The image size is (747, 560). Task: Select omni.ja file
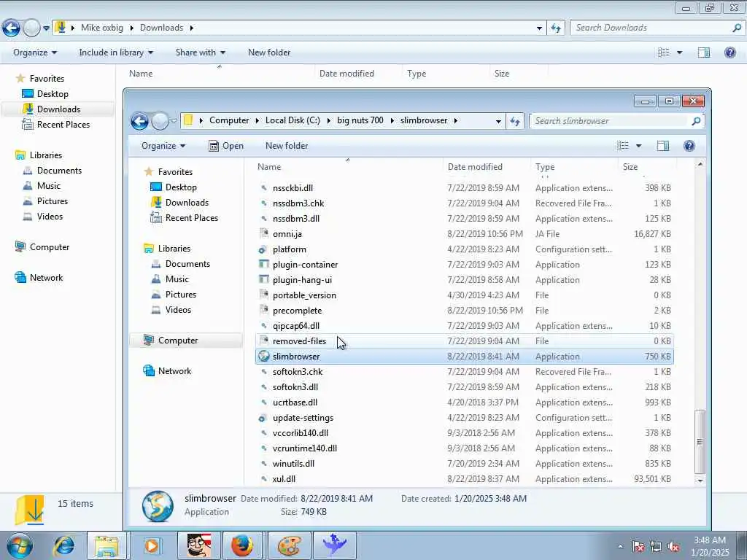(465, 234)
